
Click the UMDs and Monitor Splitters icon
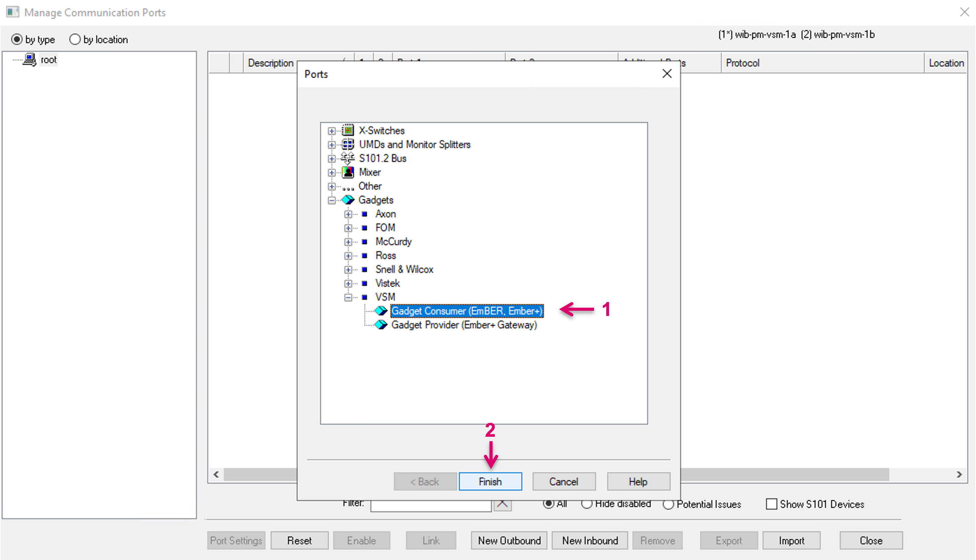[348, 144]
